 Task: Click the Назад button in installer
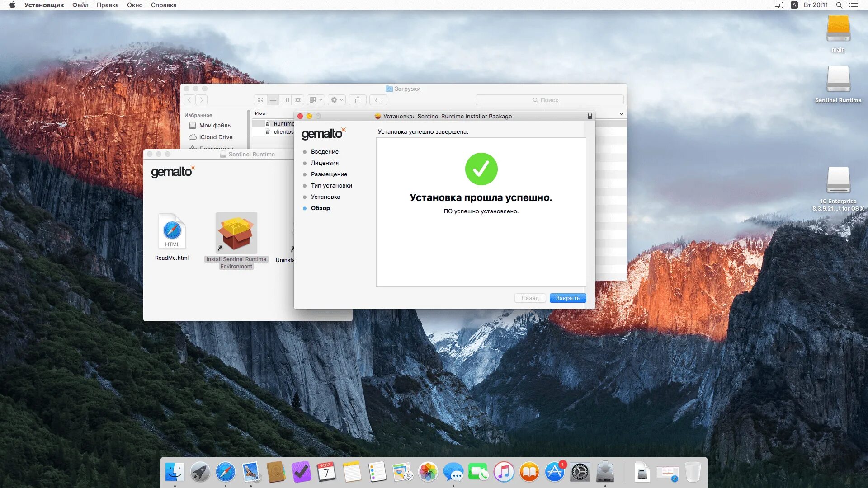click(x=530, y=298)
